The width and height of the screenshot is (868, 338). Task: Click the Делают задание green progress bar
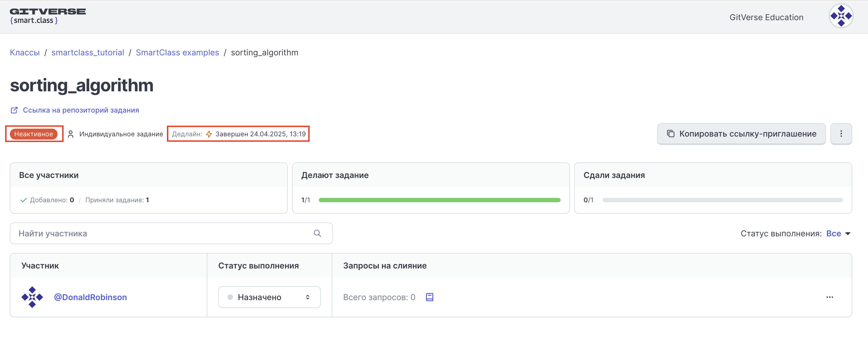439,200
